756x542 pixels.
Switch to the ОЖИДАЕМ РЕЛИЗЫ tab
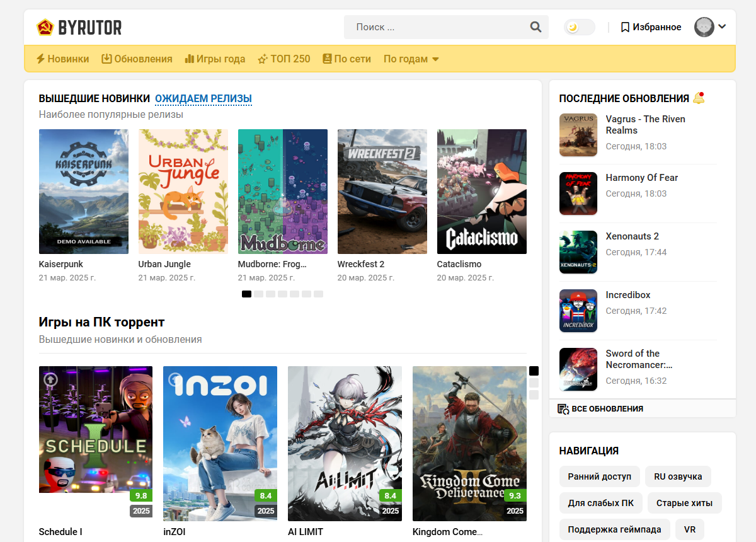tap(203, 98)
